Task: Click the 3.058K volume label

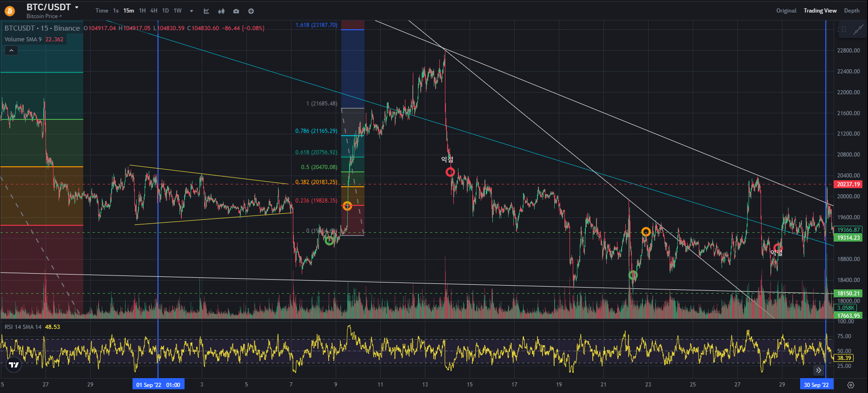Action: [846, 308]
